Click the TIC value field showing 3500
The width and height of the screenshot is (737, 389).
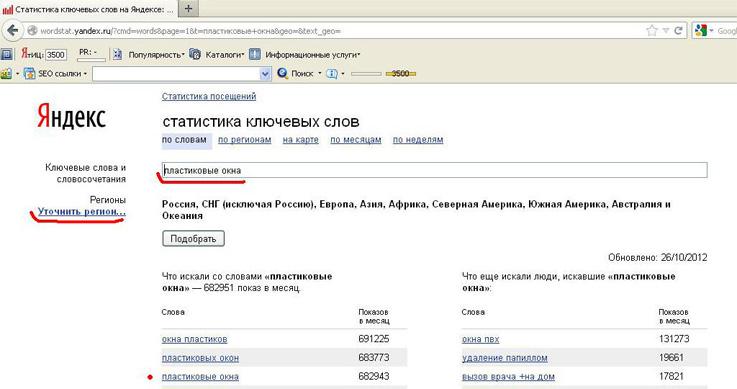point(55,55)
